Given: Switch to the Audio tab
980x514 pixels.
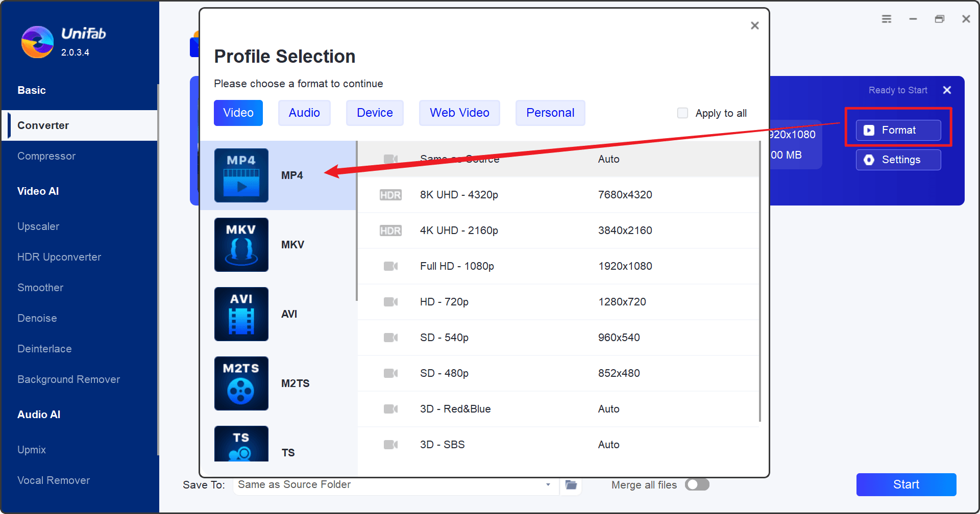Looking at the screenshot, I should pyautogui.click(x=304, y=113).
